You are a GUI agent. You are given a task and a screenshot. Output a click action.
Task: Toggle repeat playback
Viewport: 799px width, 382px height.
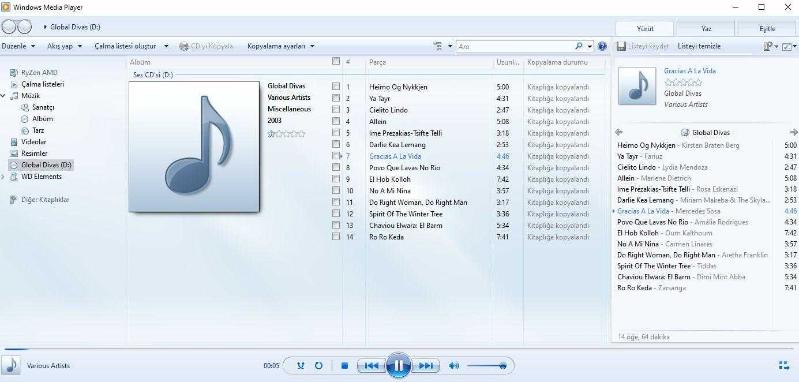(x=318, y=366)
